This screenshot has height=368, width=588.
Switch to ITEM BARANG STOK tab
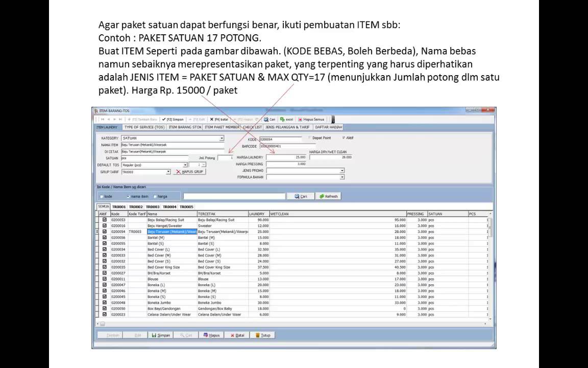pyautogui.click(x=185, y=127)
